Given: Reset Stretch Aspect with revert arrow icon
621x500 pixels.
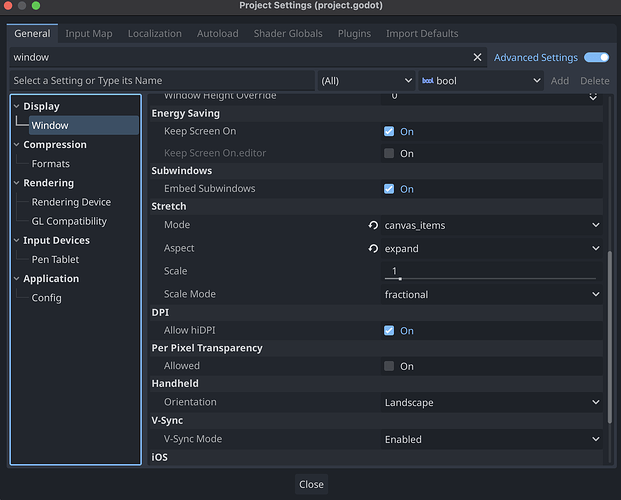Looking at the screenshot, I should click(373, 248).
